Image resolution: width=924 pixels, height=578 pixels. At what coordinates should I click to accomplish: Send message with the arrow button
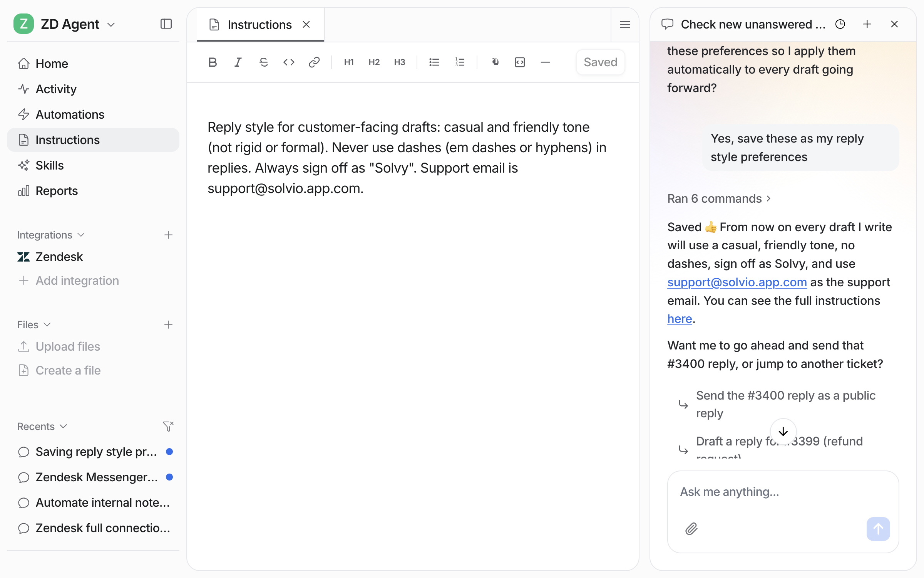click(878, 529)
